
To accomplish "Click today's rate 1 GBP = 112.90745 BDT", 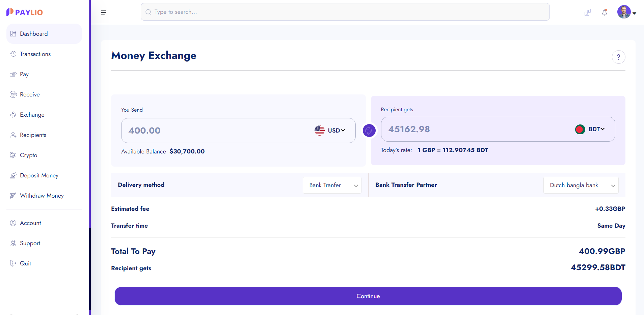I will point(453,150).
